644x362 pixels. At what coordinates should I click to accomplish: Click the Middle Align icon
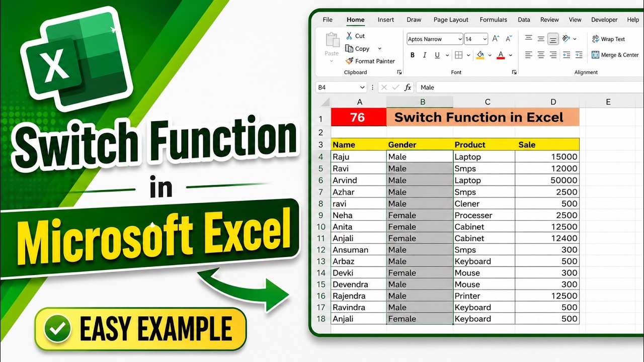pos(541,39)
